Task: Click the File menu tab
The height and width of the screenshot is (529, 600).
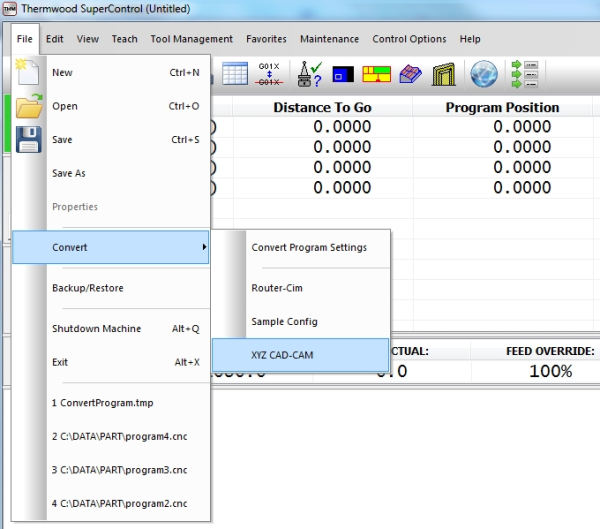Action: 25,39
